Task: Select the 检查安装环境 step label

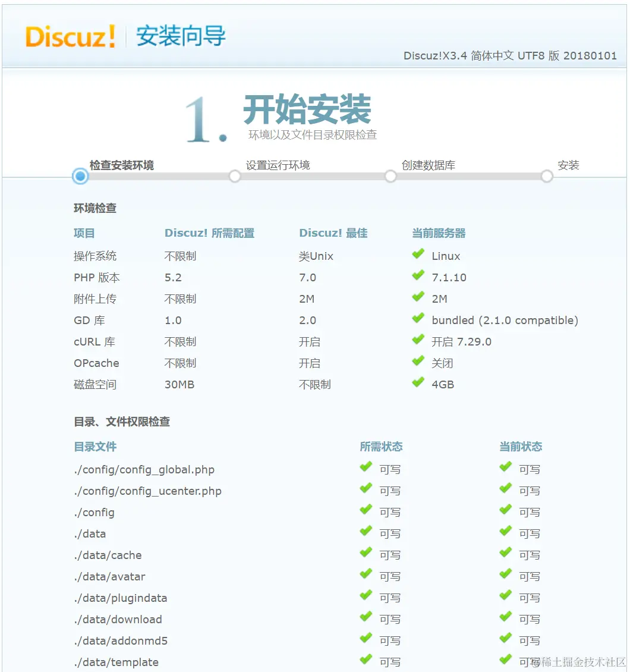Action: pyautogui.click(x=122, y=165)
